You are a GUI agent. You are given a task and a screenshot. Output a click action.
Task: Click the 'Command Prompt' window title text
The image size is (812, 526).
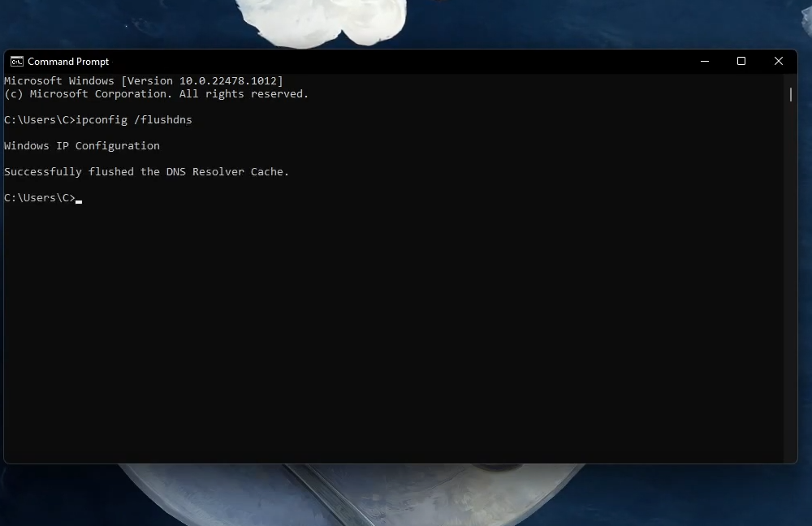click(68, 62)
